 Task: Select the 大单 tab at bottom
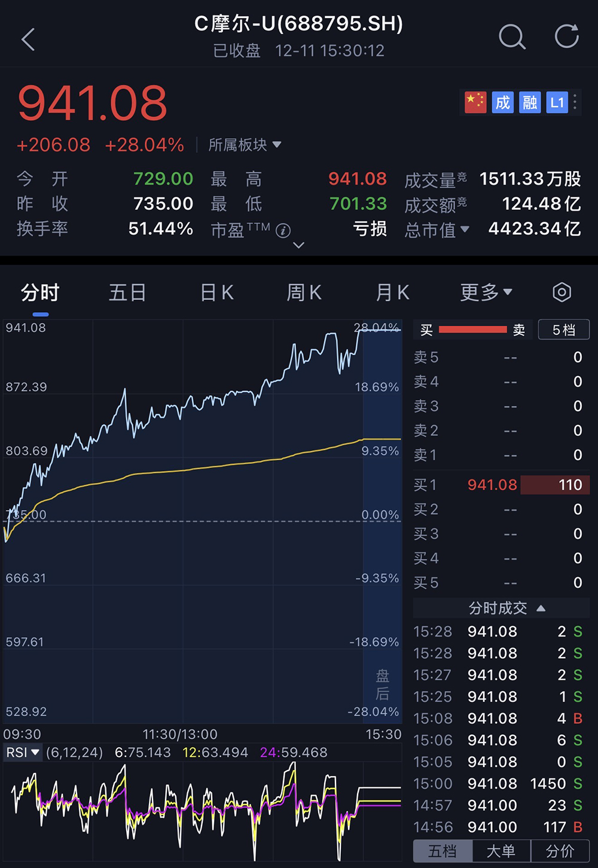(x=501, y=851)
